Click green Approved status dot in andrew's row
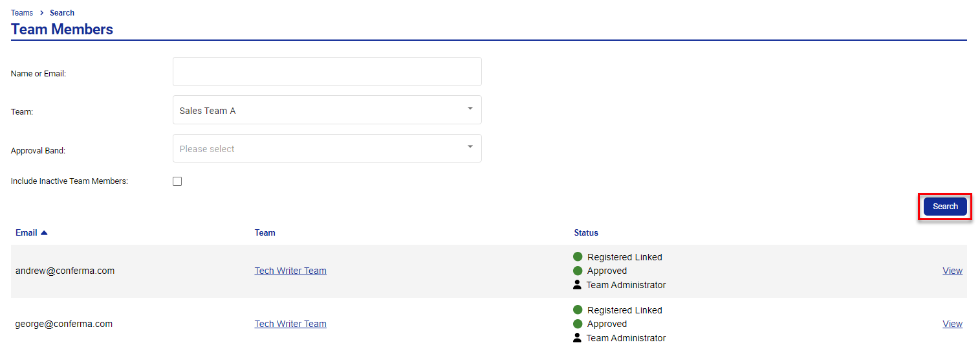980x349 pixels. (x=578, y=271)
